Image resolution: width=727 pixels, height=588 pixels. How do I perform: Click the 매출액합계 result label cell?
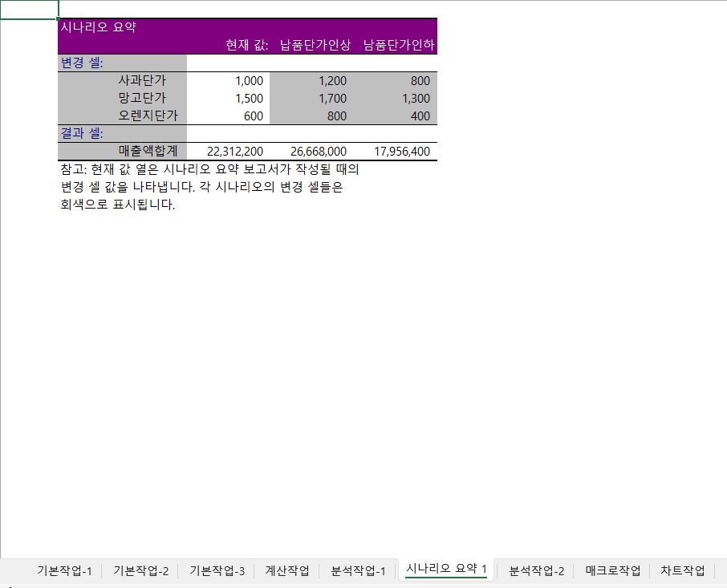(x=148, y=151)
